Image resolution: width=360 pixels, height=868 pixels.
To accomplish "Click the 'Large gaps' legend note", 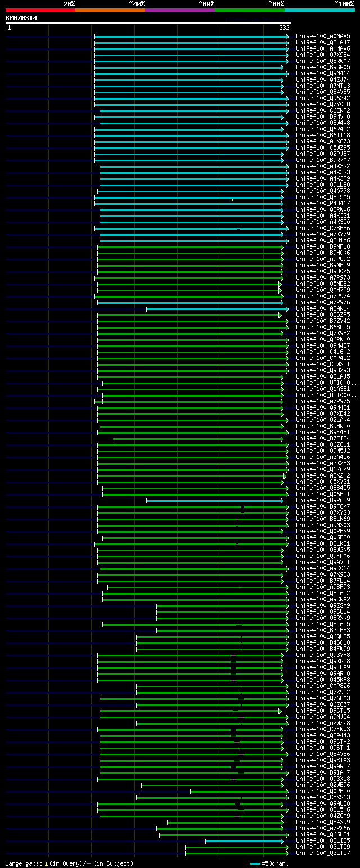I will pos(69,863).
